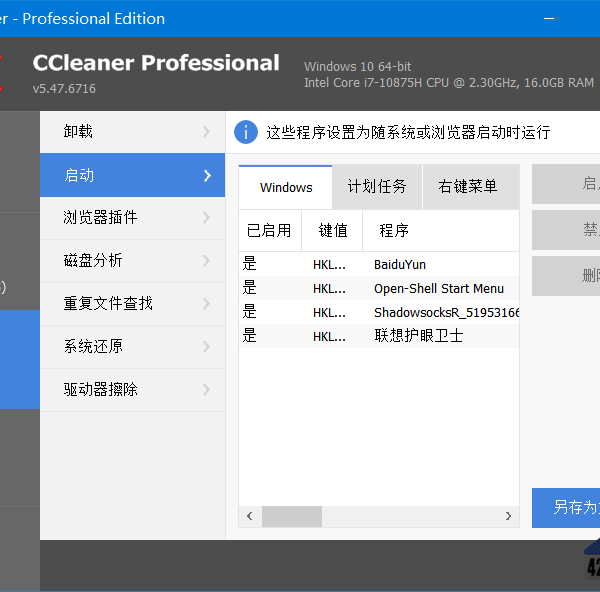Select the Windows startup tab
The width and height of the screenshot is (600, 592).
point(286,187)
